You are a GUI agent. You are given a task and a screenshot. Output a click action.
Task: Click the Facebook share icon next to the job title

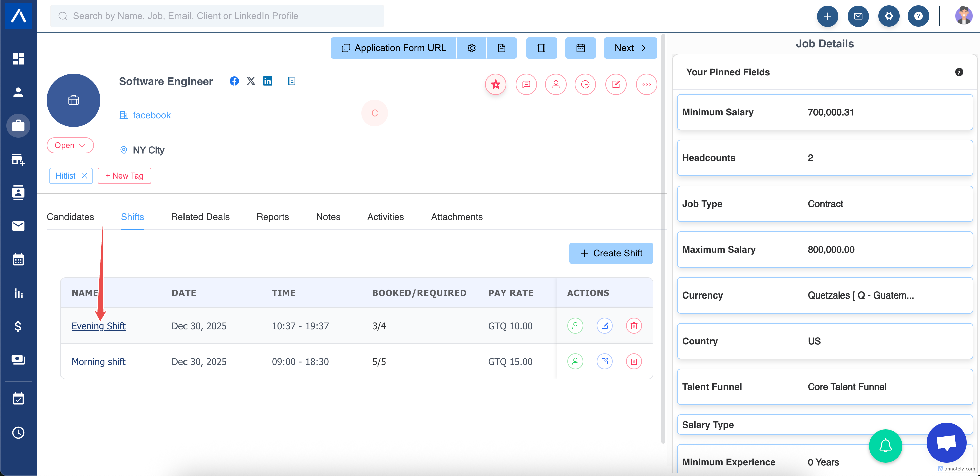click(234, 81)
